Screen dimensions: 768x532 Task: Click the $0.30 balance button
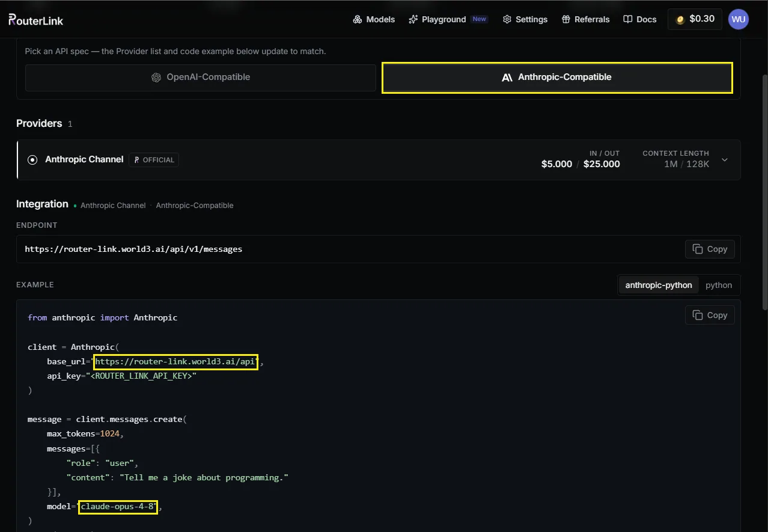[x=695, y=19]
